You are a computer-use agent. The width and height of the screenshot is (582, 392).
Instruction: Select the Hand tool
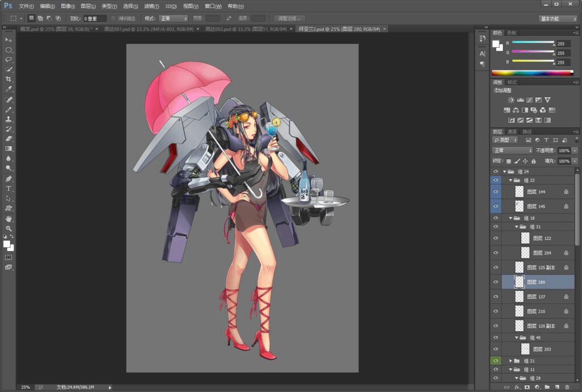point(9,219)
